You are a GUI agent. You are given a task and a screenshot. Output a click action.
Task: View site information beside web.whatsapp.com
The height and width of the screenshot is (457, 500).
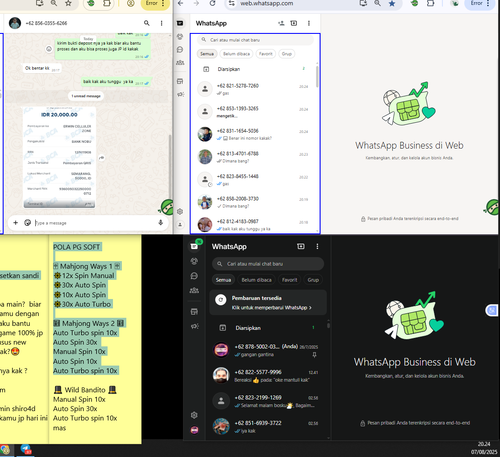[232, 3]
